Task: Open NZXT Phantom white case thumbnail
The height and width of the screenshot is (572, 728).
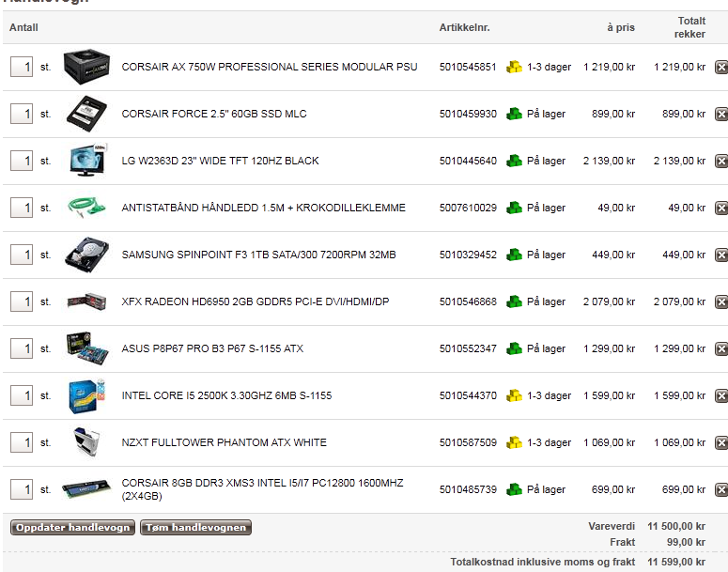Action: point(86,442)
